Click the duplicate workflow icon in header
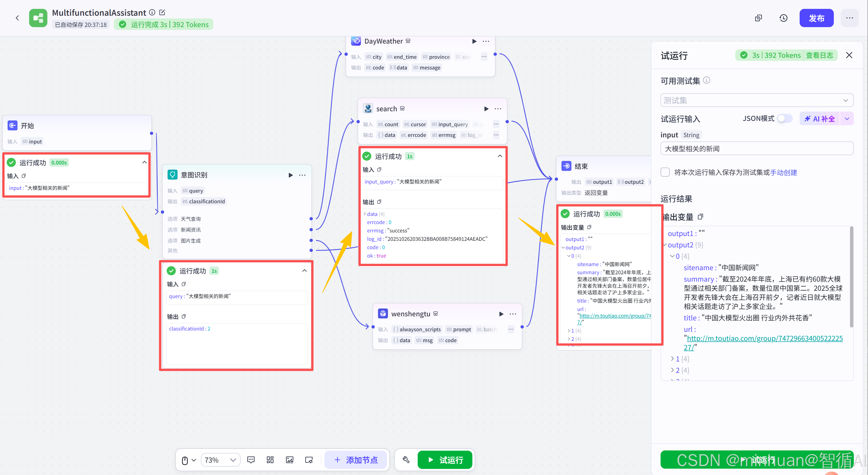 click(758, 18)
